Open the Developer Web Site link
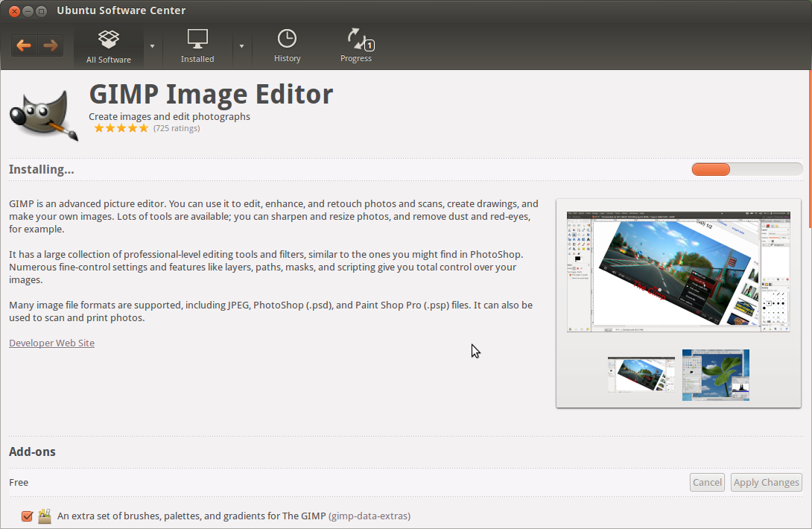This screenshot has height=529, width=812. pos(51,343)
